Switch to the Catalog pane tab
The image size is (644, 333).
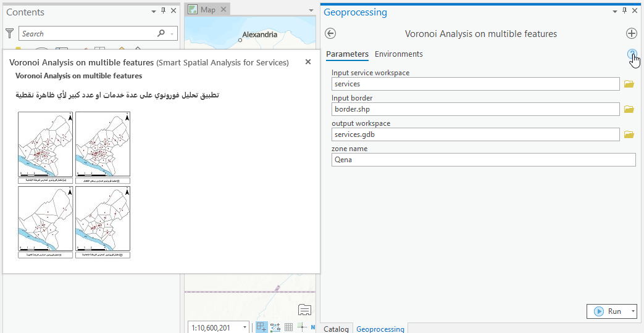click(336, 329)
